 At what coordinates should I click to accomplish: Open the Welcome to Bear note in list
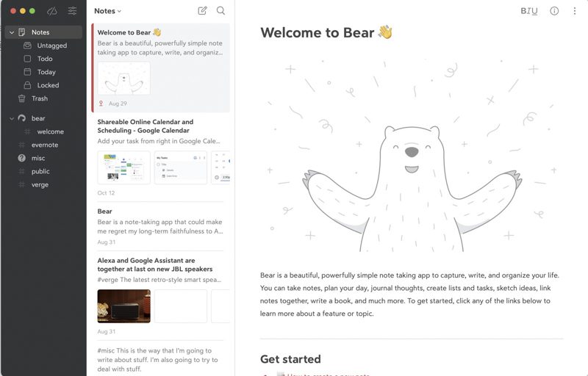click(x=161, y=68)
